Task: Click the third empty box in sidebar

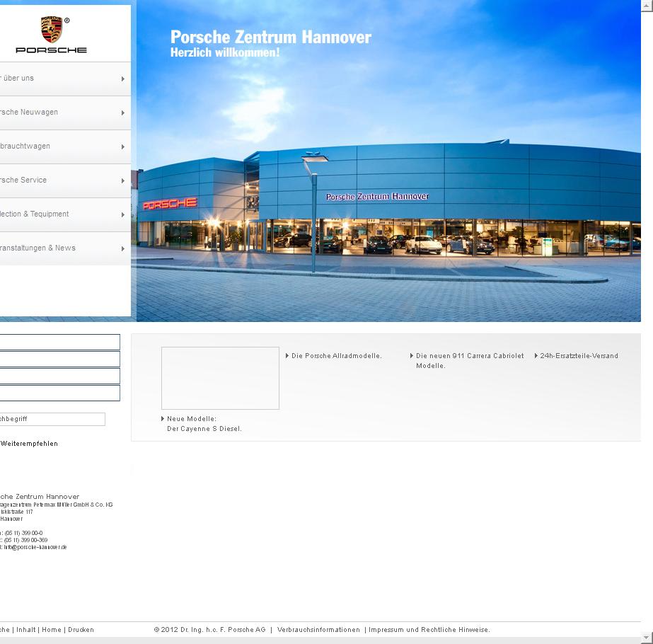Action: 60,376
